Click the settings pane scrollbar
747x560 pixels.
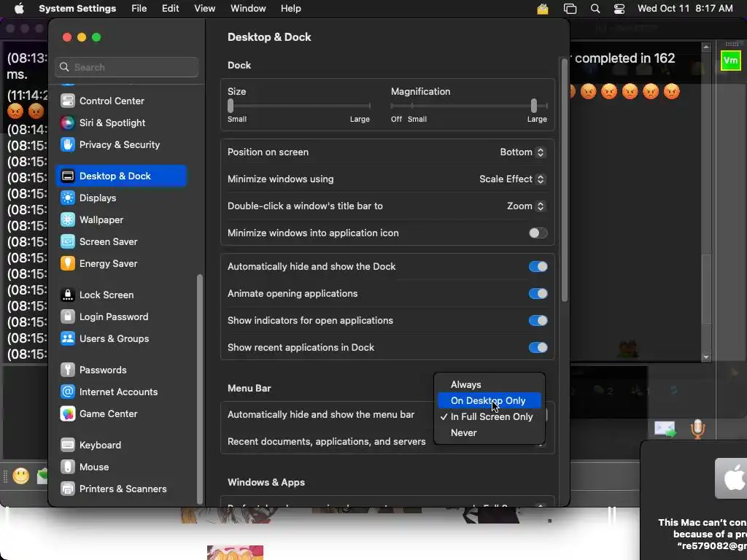(x=565, y=180)
